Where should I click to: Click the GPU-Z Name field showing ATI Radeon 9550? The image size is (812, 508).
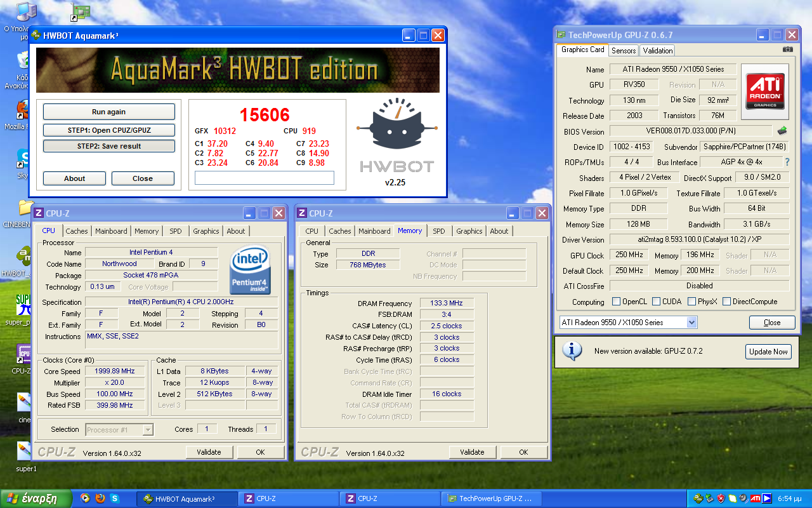click(674, 69)
